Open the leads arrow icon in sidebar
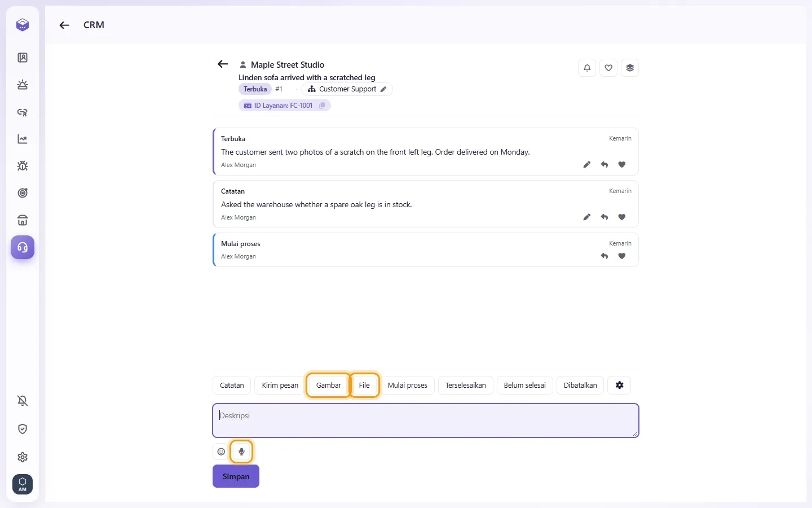 [x=23, y=112]
